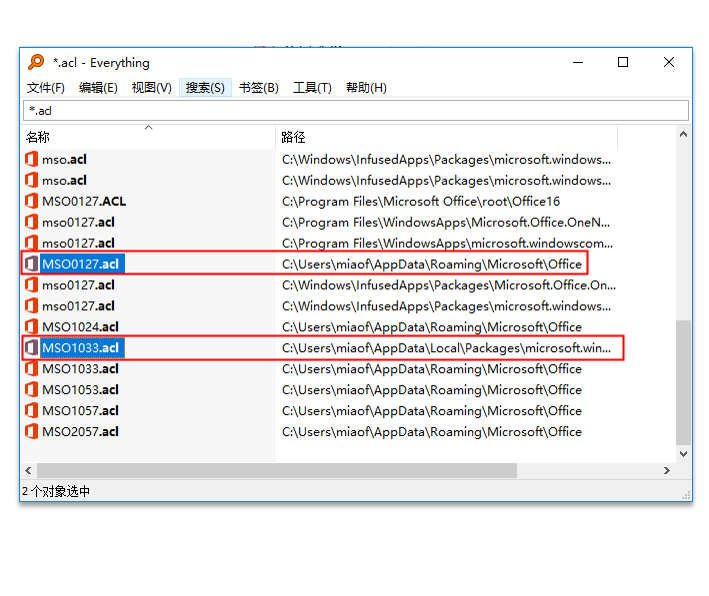
Task: Click path C:\Users\miaof\AppData\Local\Packages\microsoft.win...
Action: point(446,348)
